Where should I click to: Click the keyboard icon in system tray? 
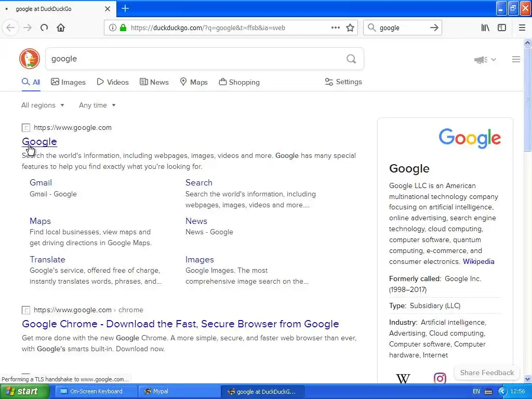coord(488,392)
